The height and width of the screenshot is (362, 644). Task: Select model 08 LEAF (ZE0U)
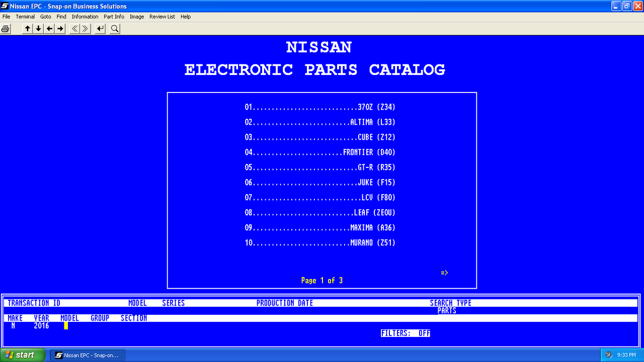(x=320, y=213)
